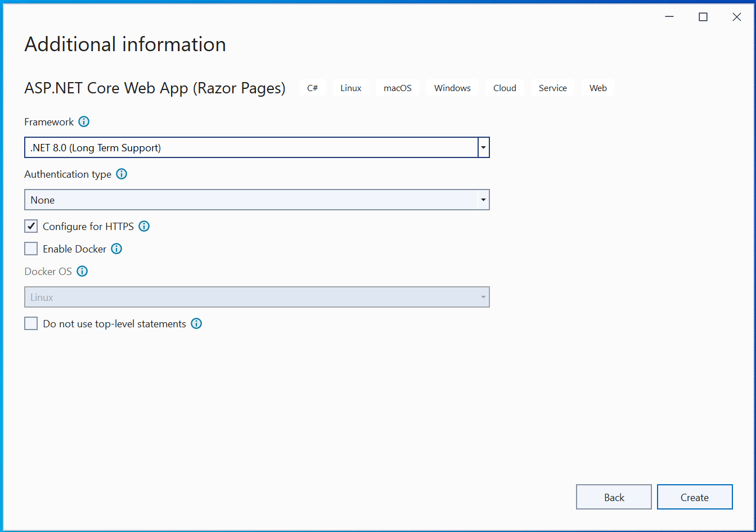
Task: Click the Cloud tag
Action: click(x=505, y=88)
